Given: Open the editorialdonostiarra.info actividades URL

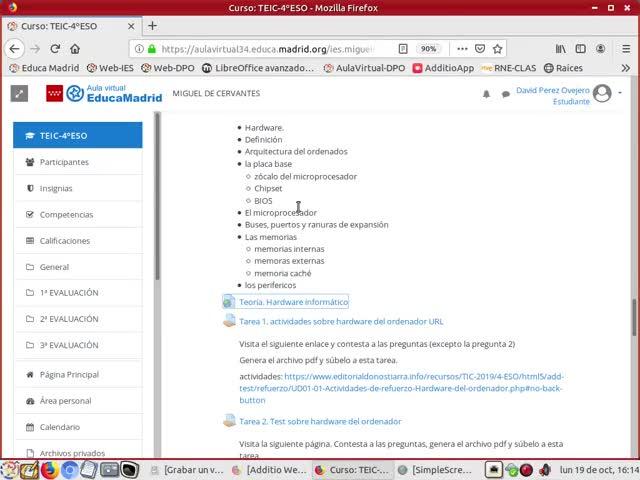Looking at the screenshot, I should point(402,388).
